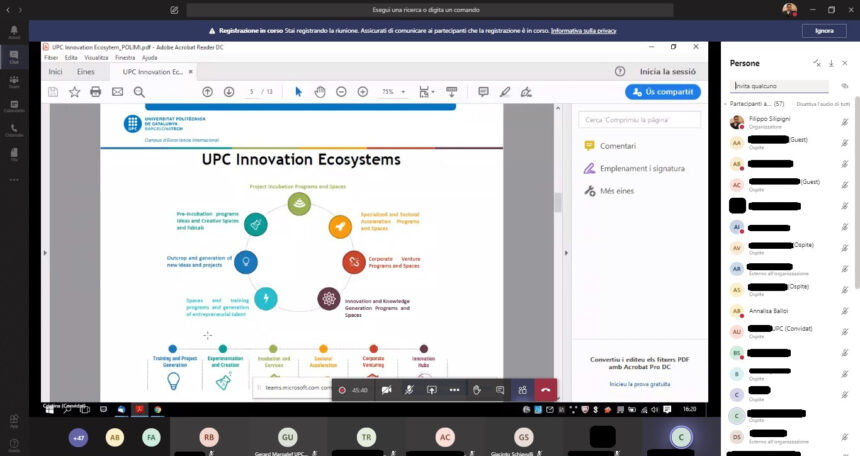The height and width of the screenshot is (456, 860).
Task: Open Files in the Teams sidebar
Action: point(14,154)
